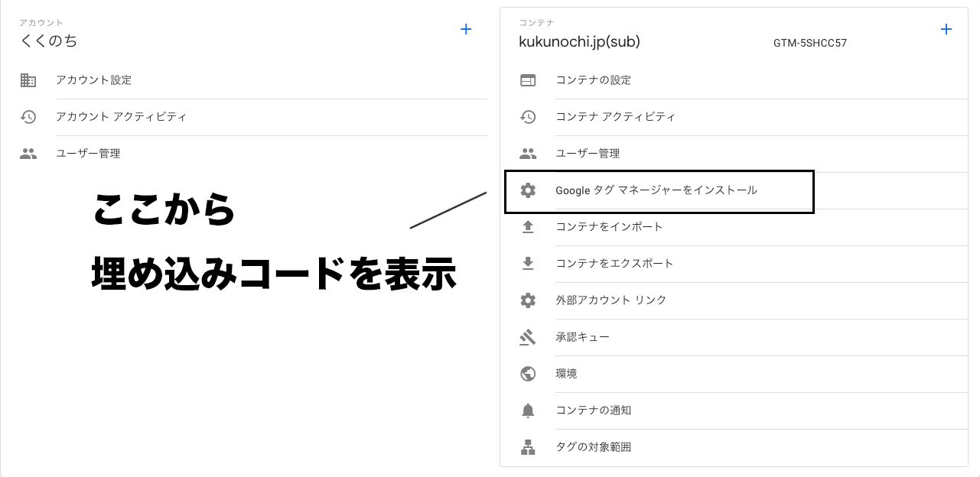Image resolution: width=980 pixels, height=477 pixels.
Task: Select the kukunochi.jp(sub) container name
Action: [x=579, y=42]
